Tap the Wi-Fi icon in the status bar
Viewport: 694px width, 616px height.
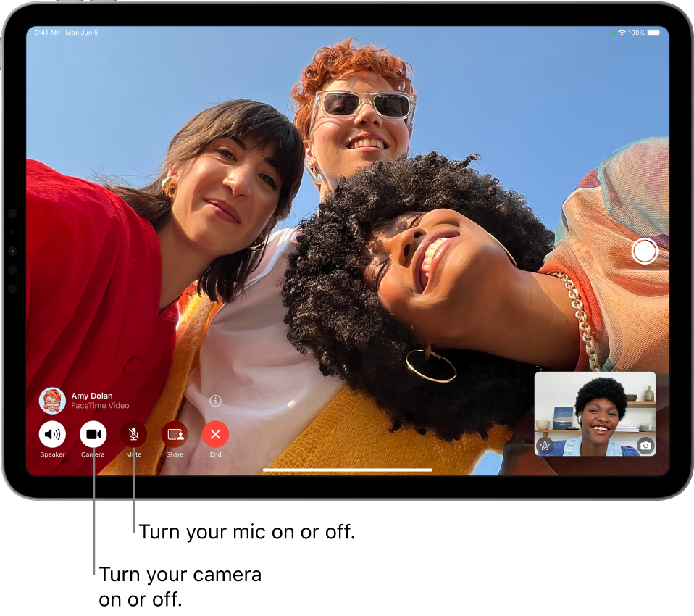[622, 33]
